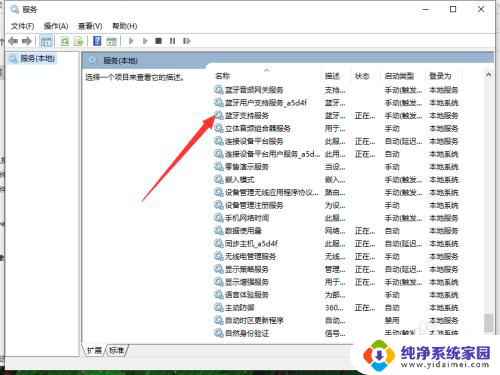Click the Stop Service square icon

pyautogui.click(x=158, y=41)
